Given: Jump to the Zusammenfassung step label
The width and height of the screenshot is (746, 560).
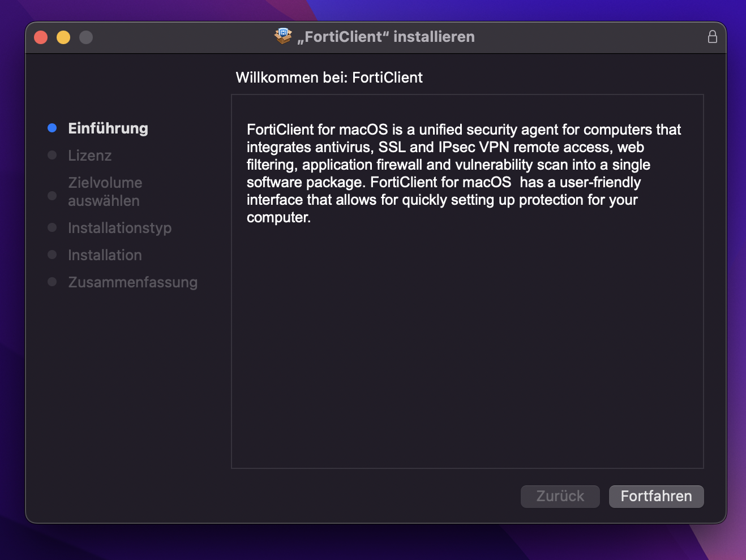Looking at the screenshot, I should coord(133,282).
